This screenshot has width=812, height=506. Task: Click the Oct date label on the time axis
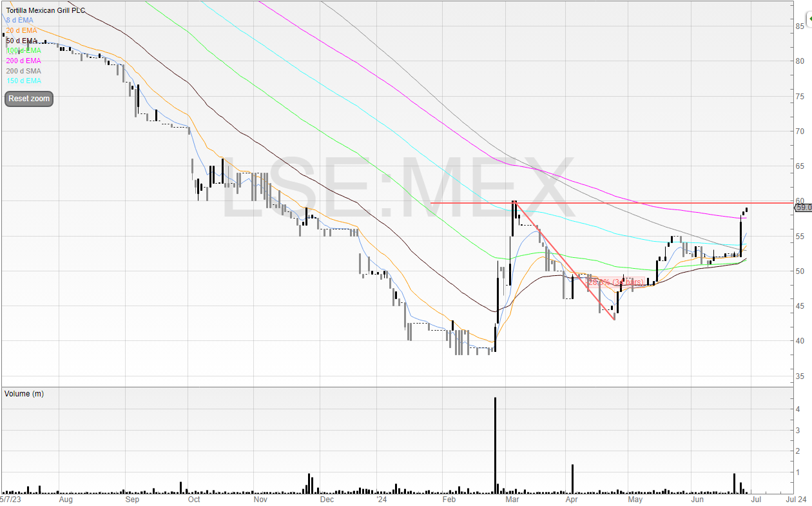tap(193, 499)
